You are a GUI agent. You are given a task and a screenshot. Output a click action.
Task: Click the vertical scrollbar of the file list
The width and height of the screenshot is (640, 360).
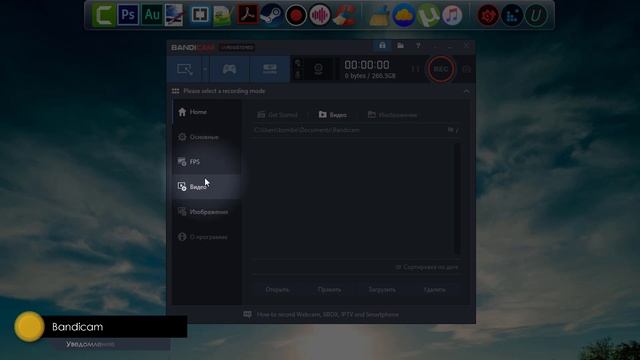click(x=457, y=198)
